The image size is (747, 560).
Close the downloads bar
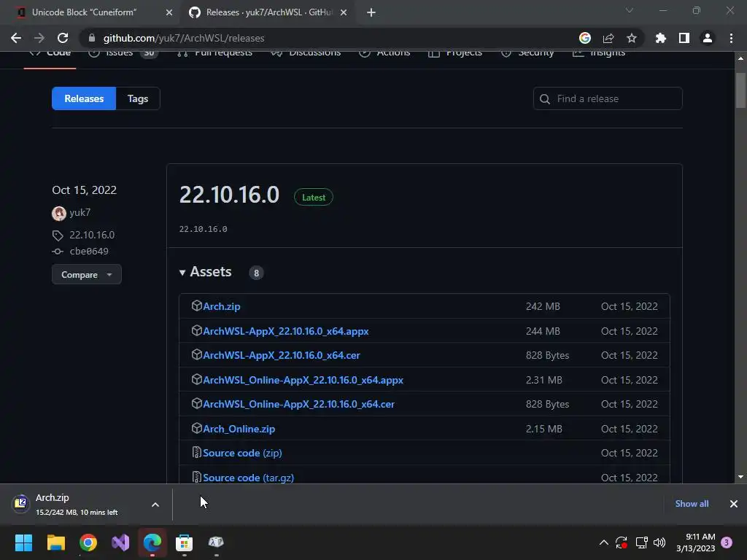734,504
